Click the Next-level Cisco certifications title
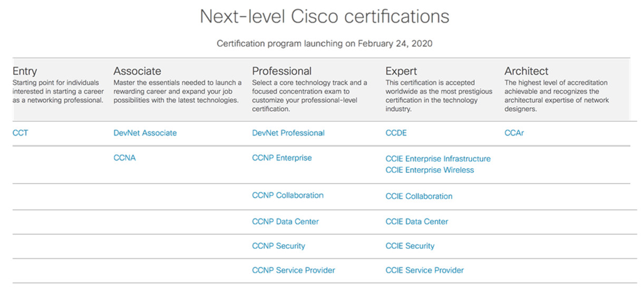Image resolution: width=644 pixels, height=291 pixels. (x=325, y=16)
